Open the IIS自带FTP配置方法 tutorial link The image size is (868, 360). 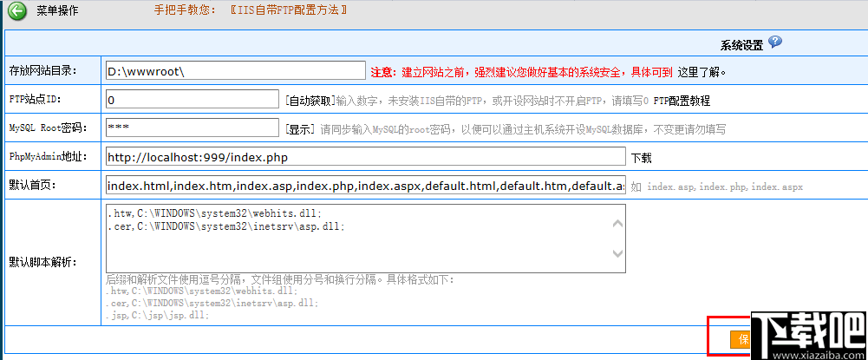(x=289, y=10)
